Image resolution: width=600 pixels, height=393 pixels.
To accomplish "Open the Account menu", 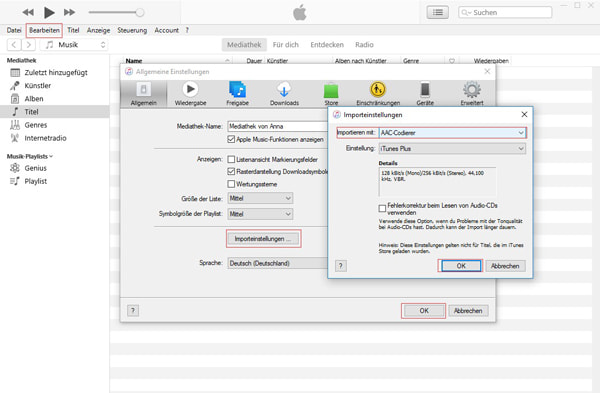I will [166, 30].
